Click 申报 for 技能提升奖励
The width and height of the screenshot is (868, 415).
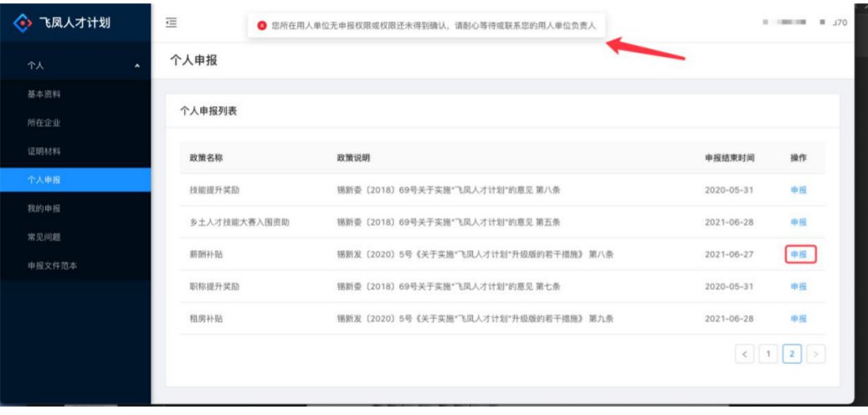(799, 190)
